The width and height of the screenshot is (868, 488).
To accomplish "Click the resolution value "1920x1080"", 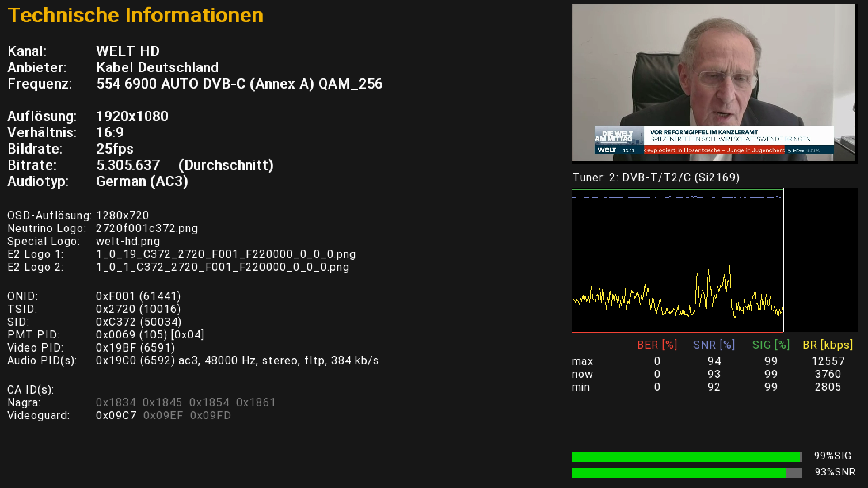I will (132, 116).
